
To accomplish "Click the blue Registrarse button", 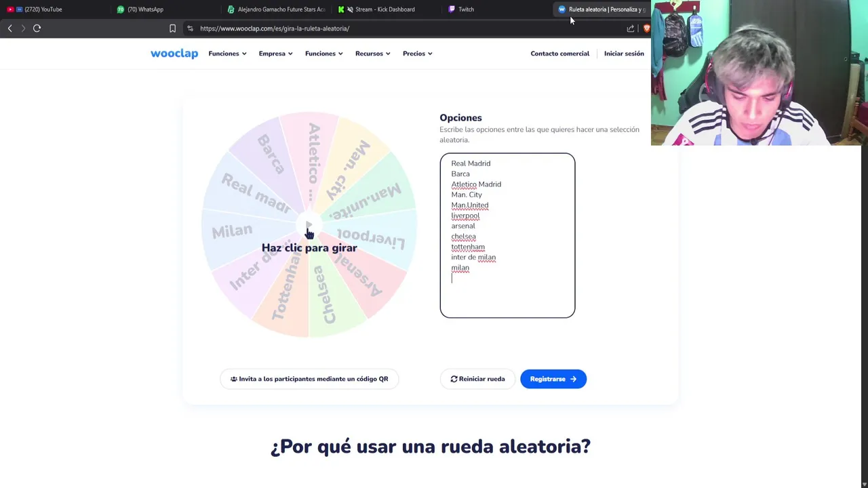I will (x=553, y=379).
